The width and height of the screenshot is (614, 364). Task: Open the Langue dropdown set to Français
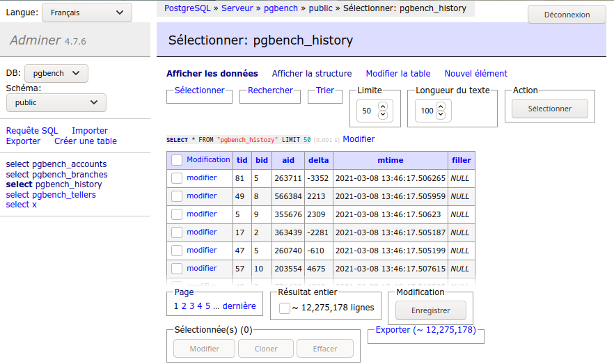click(87, 13)
